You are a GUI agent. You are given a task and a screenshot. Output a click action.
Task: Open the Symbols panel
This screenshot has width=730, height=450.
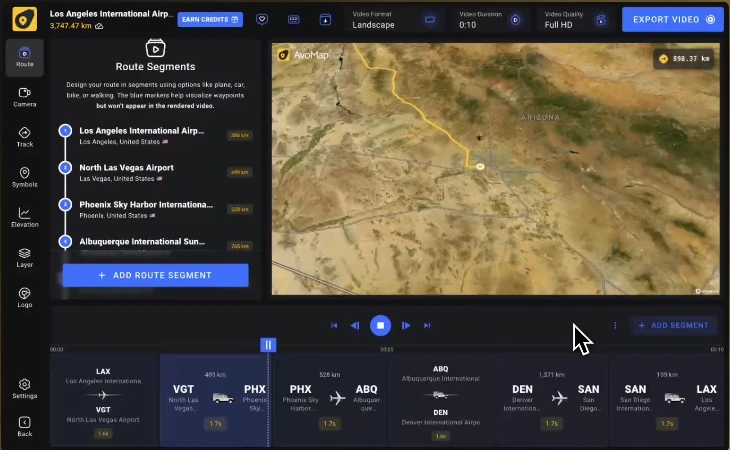pyautogui.click(x=24, y=177)
